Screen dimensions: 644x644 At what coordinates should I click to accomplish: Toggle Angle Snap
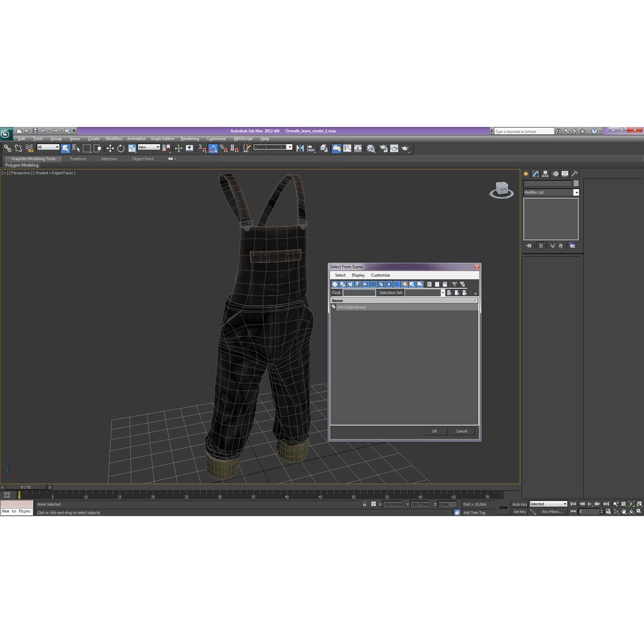(x=213, y=148)
